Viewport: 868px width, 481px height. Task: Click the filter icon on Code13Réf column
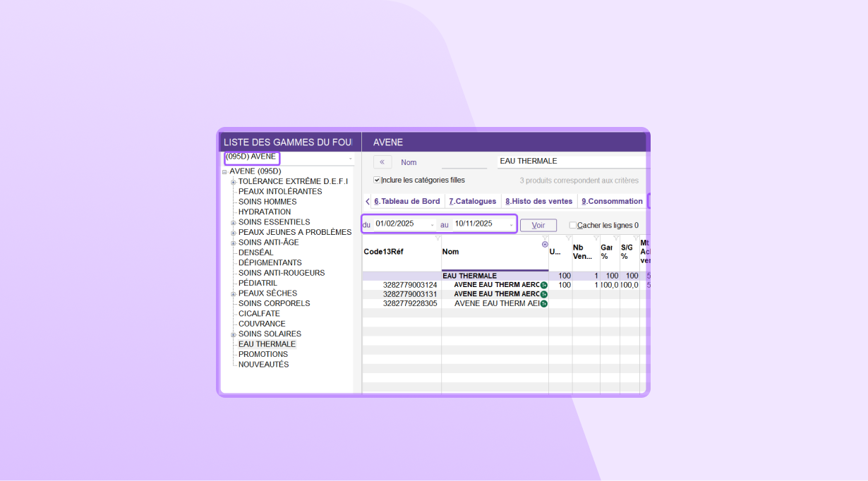tap(438, 238)
